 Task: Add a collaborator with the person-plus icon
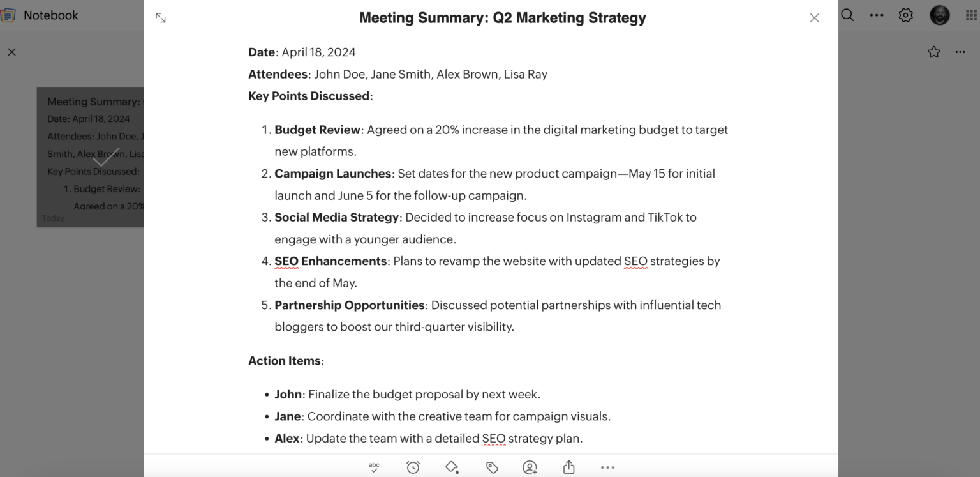530,467
